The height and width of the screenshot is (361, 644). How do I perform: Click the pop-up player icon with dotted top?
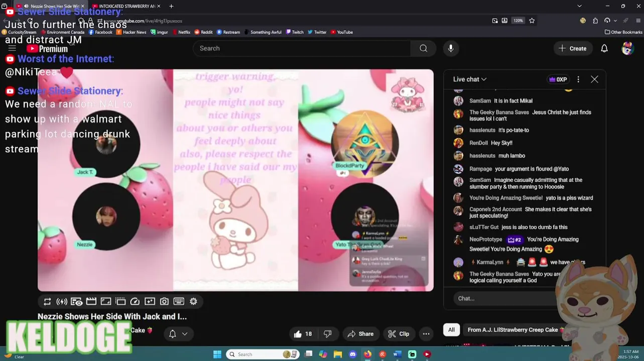point(120,301)
